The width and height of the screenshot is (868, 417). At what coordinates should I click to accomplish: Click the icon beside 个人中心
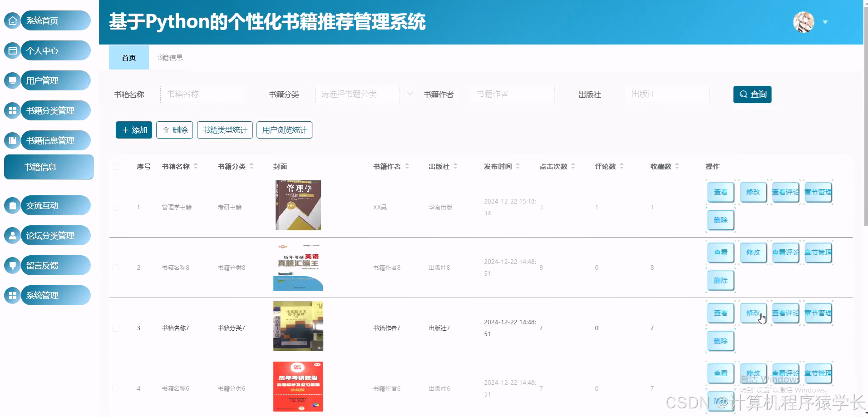[x=13, y=50]
